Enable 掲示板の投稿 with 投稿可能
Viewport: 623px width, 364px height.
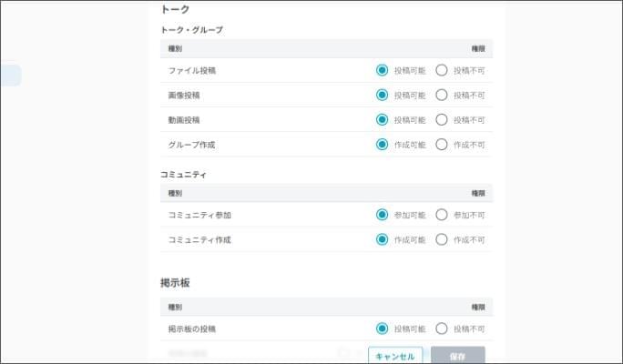coord(383,329)
